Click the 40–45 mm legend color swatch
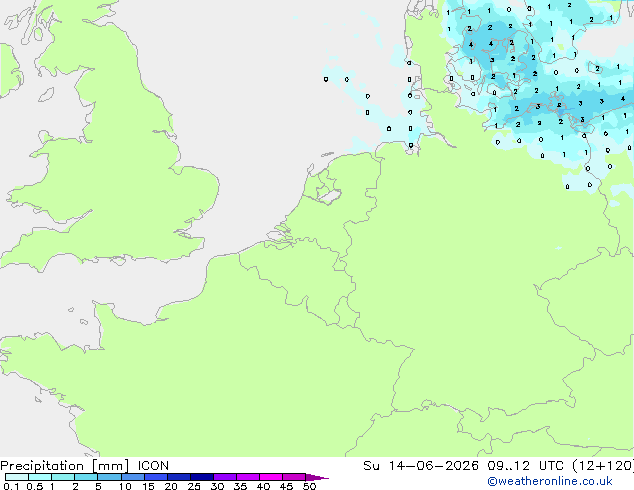The height and width of the screenshot is (490, 634). (271, 477)
